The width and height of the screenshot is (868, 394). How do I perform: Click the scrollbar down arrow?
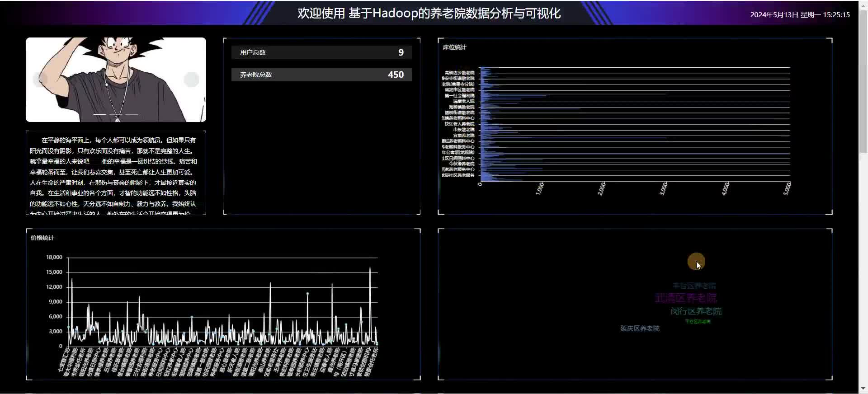[863, 389]
